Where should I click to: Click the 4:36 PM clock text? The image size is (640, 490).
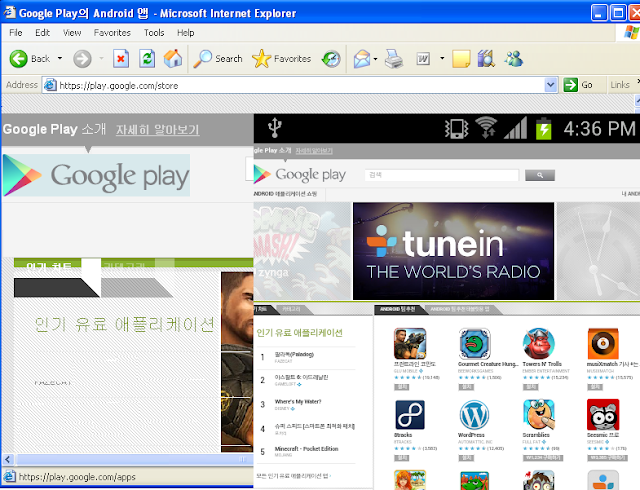coord(599,129)
